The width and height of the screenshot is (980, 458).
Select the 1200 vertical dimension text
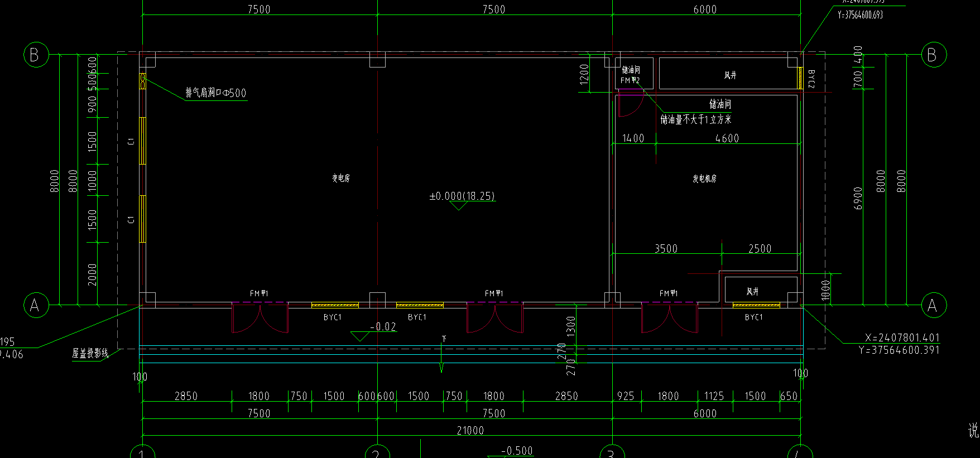(x=584, y=74)
